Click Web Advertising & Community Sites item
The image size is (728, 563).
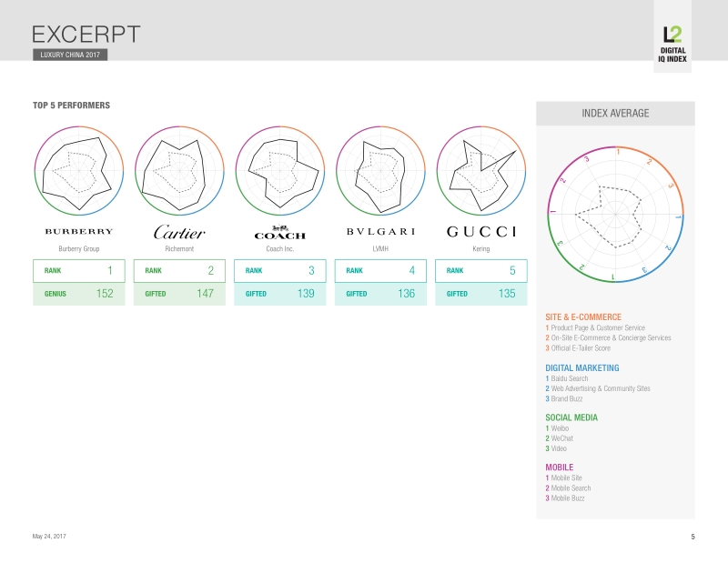pos(598,388)
